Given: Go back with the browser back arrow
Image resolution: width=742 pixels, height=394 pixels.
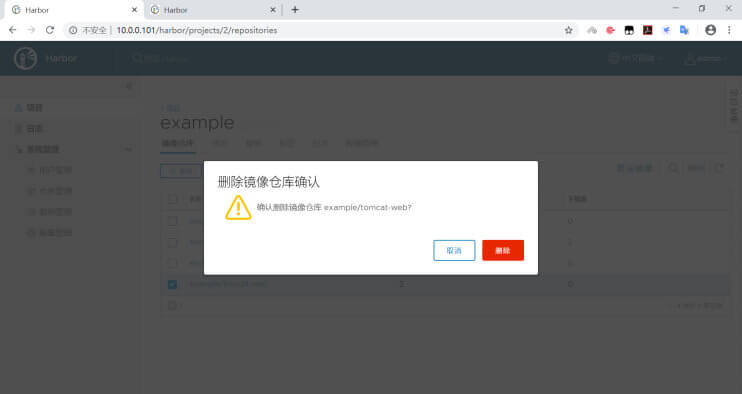Looking at the screenshot, I should 13,30.
